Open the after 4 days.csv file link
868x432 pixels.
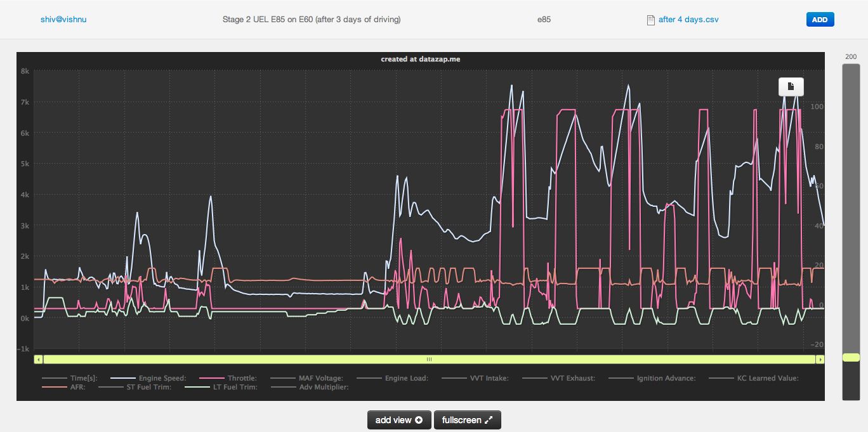point(688,20)
